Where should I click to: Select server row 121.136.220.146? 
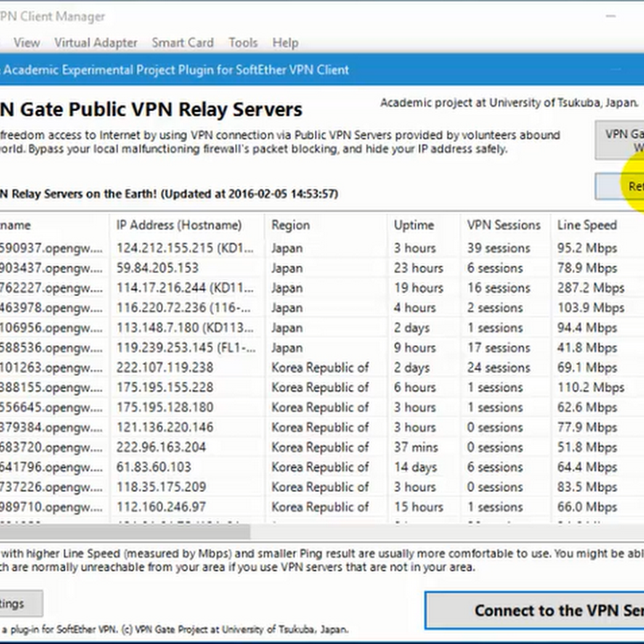click(322, 428)
